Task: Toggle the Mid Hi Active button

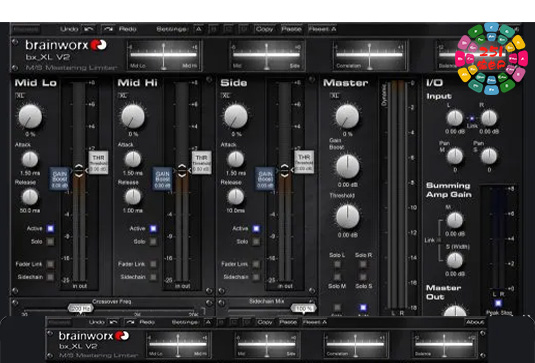Action: [x=153, y=228]
